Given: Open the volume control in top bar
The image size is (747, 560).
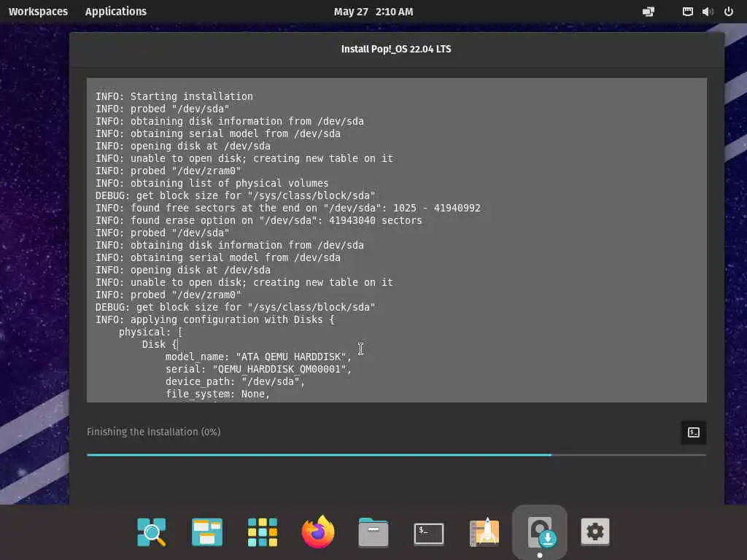Looking at the screenshot, I should click(708, 12).
